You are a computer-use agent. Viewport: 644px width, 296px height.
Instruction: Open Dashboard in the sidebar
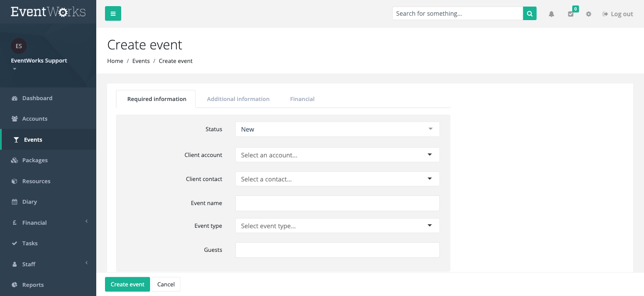tap(48, 98)
